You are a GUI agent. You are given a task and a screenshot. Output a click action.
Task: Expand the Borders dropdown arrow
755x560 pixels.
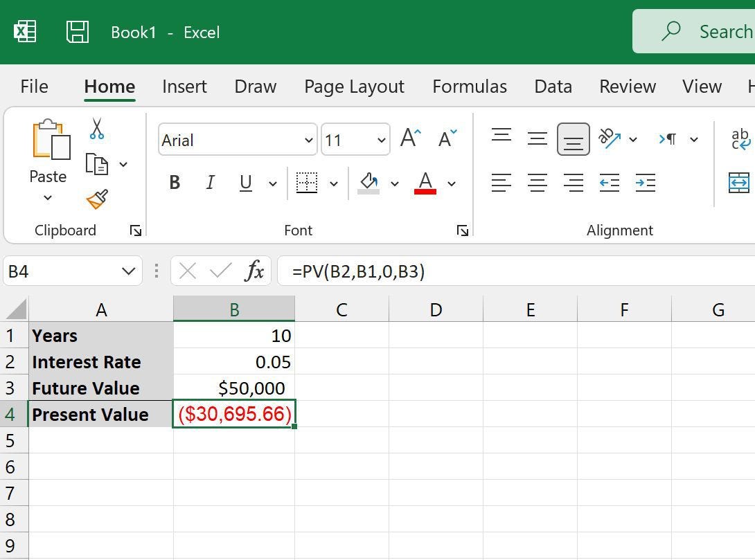(333, 183)
